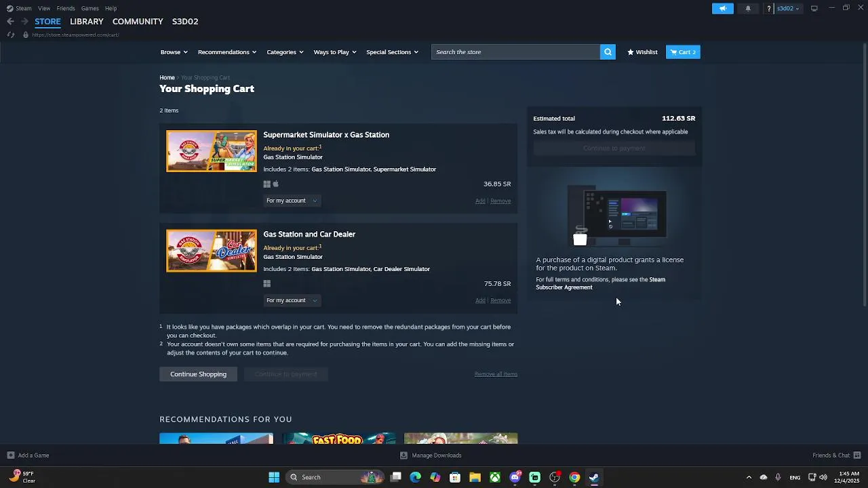
Task: Click the Steam taskbar icon
Action: (594, 477)
